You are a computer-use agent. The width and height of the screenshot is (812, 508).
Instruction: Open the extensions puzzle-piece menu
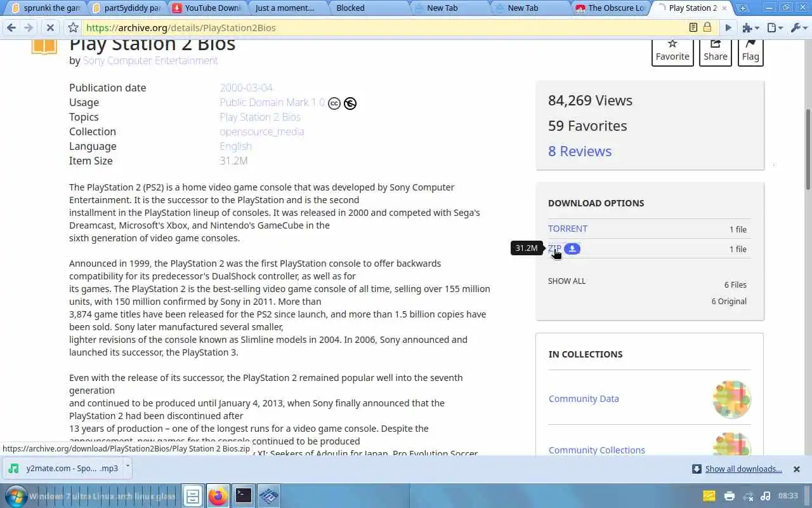pyautogui.click(x=751, y=28)
